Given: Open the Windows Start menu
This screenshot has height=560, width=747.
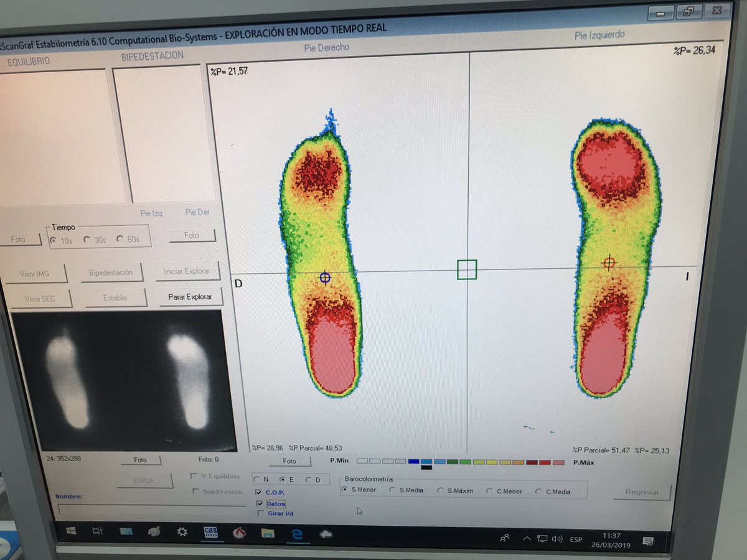Looking at the screenshot, I should (x=71, y=531).
